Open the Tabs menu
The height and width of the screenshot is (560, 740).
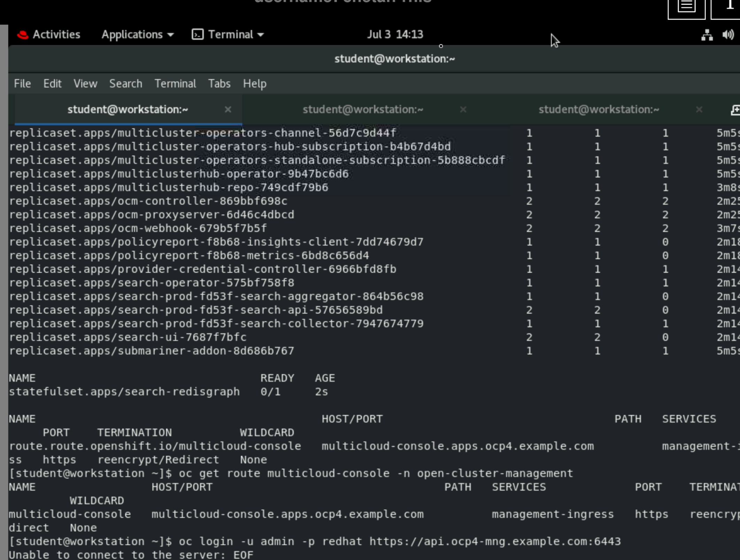219,84
